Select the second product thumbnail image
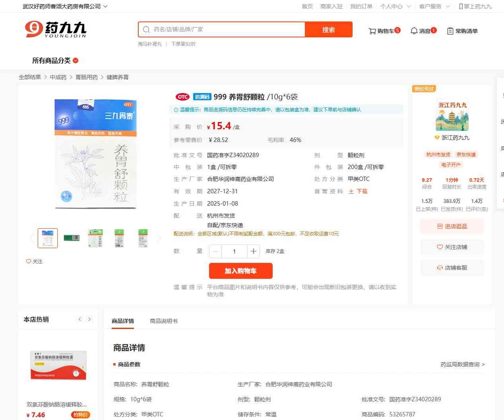The height and width of the screenshot is (420, 504). click(72, 238)
